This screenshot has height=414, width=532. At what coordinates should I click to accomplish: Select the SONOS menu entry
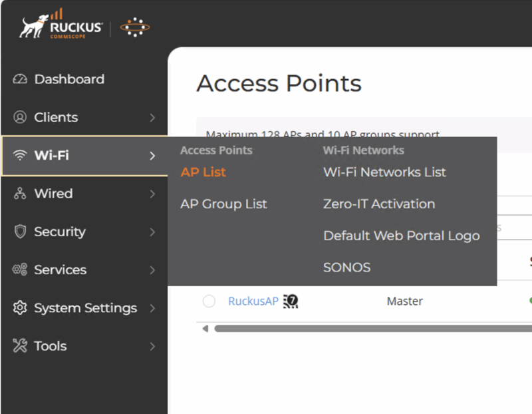pyautogui.click(x=346, y=268)
